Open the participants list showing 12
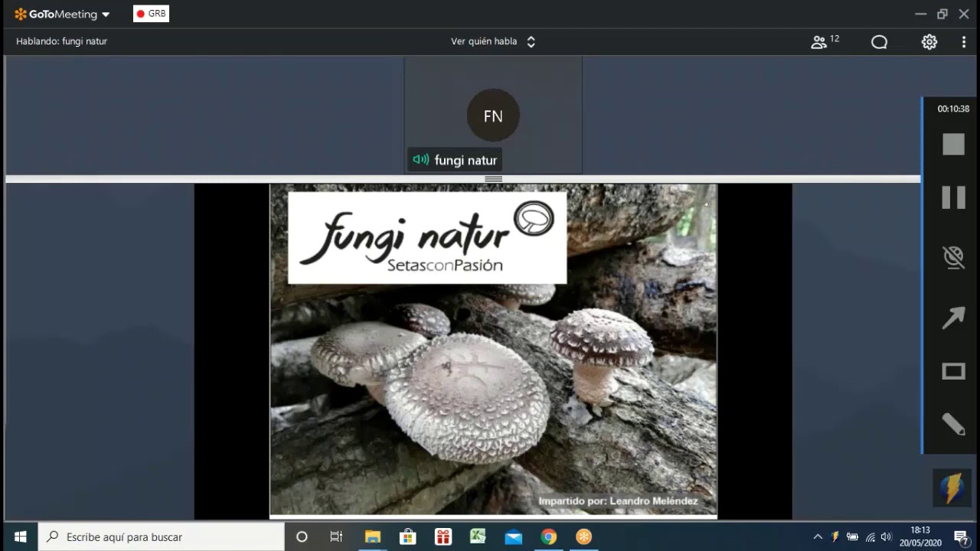980x551 pixels. (825, 41)
